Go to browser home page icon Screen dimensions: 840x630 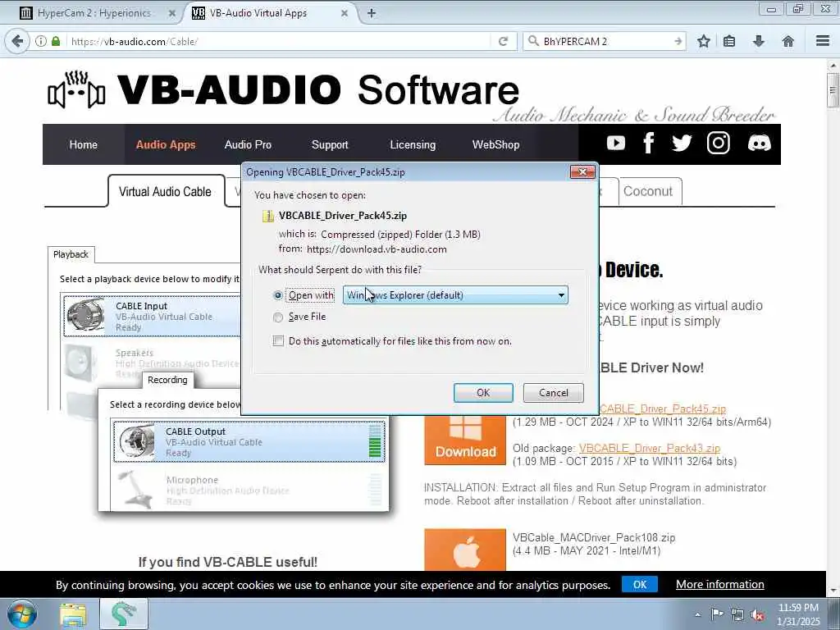[788, 41]
